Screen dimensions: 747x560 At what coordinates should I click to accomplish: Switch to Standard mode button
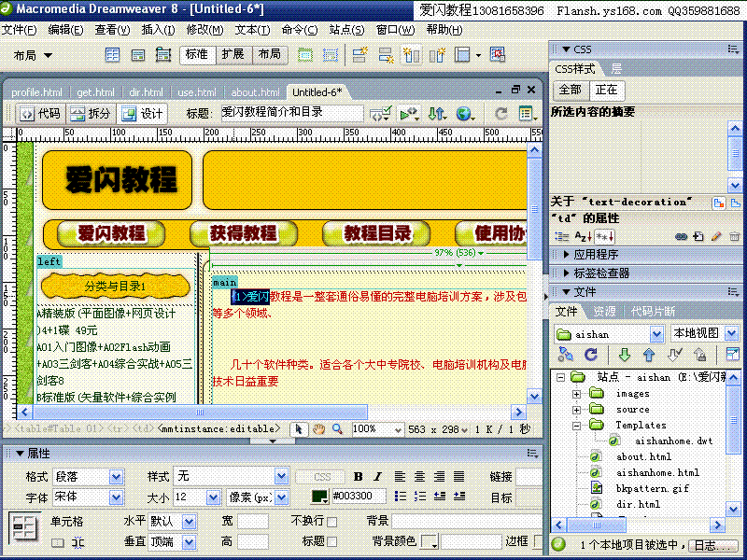[198, 55]
